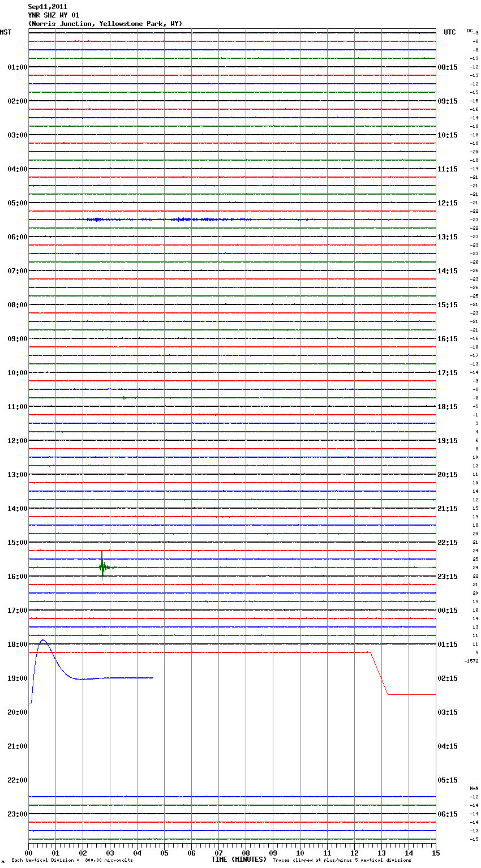
Task: Select the 09:00 MST time label
Action: [17, 339]
